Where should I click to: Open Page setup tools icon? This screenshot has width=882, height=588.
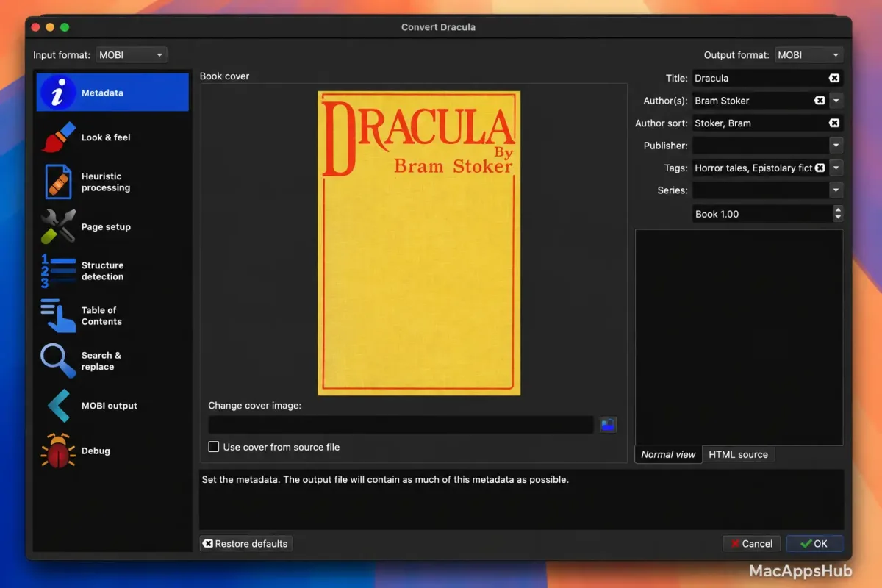point(59,226)
